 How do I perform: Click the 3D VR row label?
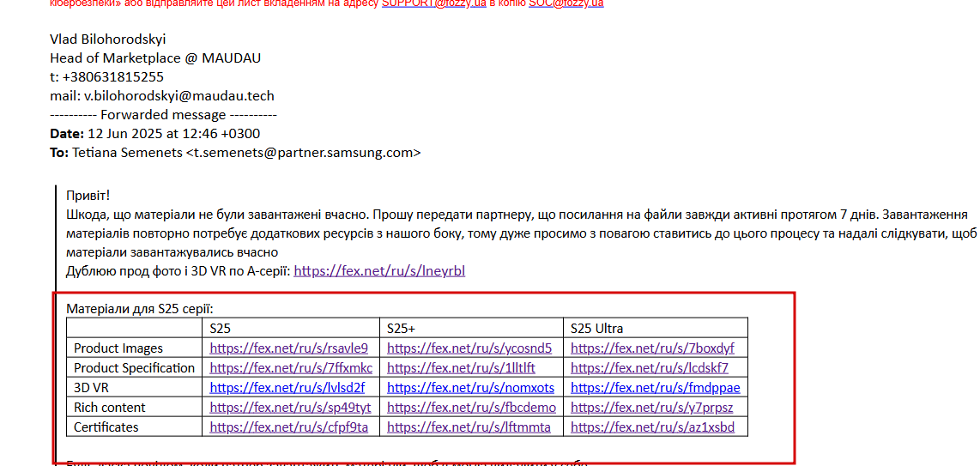[x=91, y=388]
